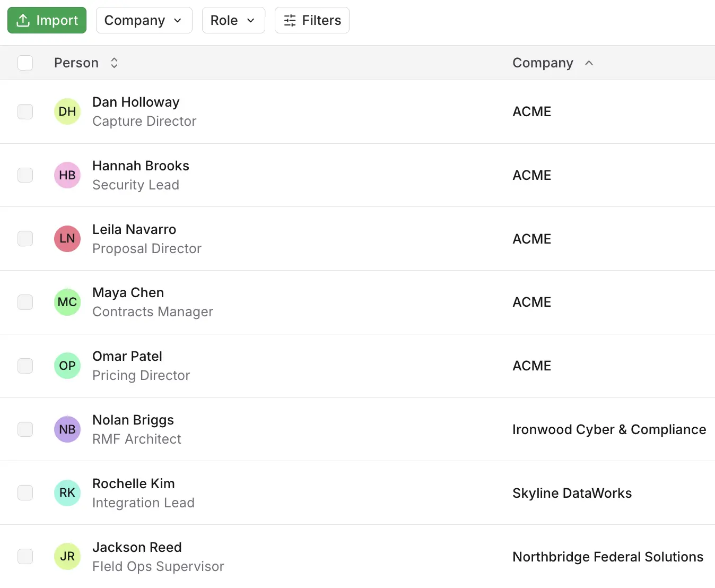This screenshot has width=715, height=588.
Task: Open the Company filter dropdown
Action: [x=144, y=20]
